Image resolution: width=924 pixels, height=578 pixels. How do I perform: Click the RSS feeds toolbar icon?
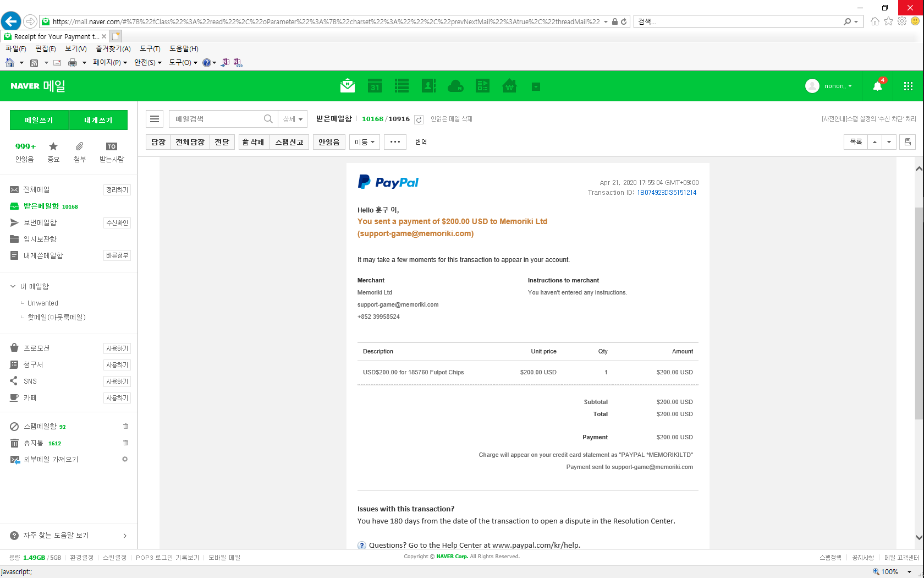tap(34, 63)
